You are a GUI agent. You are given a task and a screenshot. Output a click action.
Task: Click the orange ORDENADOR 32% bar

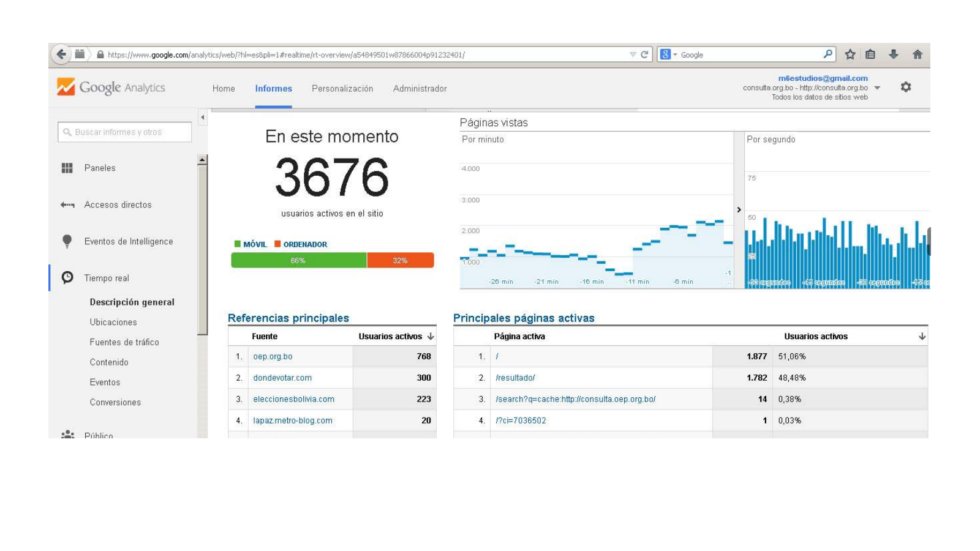[401, 260]
